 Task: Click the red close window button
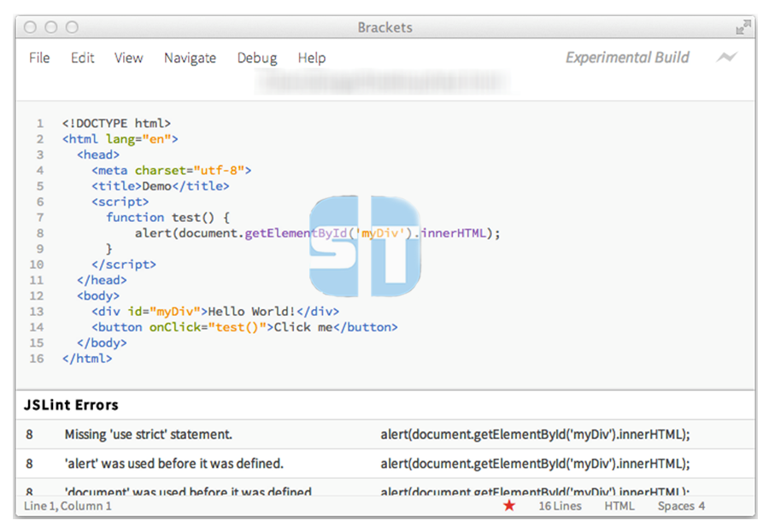tap(30, 27)
